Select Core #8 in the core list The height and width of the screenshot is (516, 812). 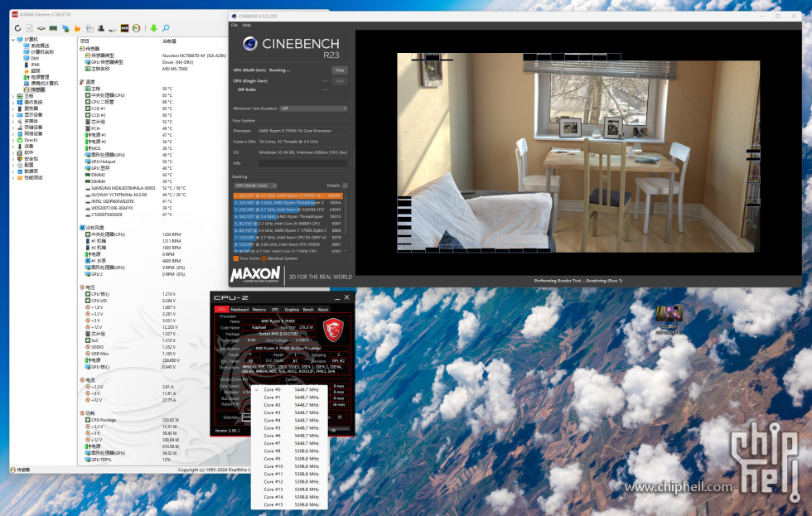coord(289,451)
